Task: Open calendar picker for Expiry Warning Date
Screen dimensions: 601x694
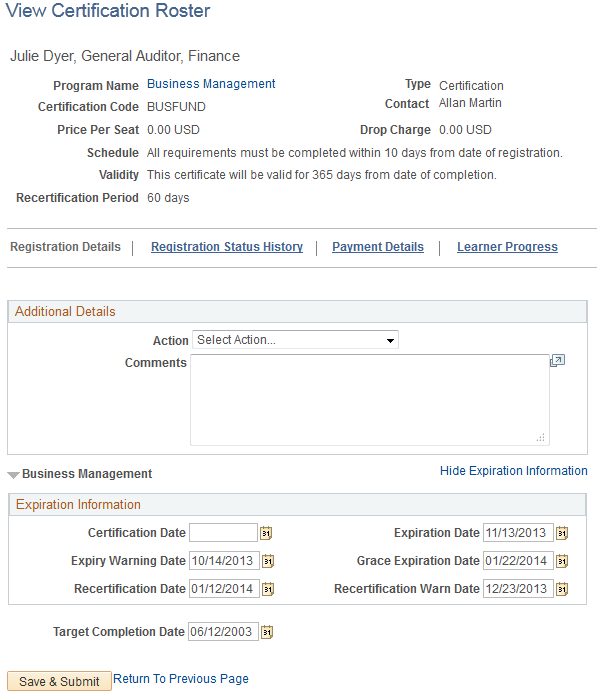Action: click(x=268, y=561)
